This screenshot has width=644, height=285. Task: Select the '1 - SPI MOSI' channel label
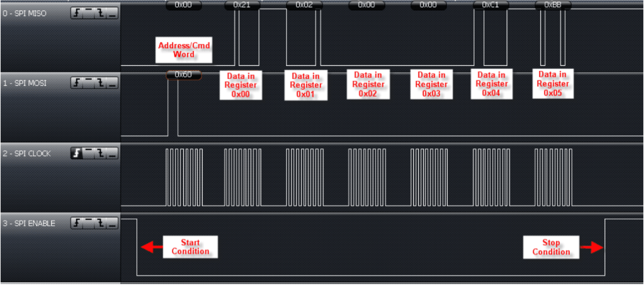click(24, 83)
